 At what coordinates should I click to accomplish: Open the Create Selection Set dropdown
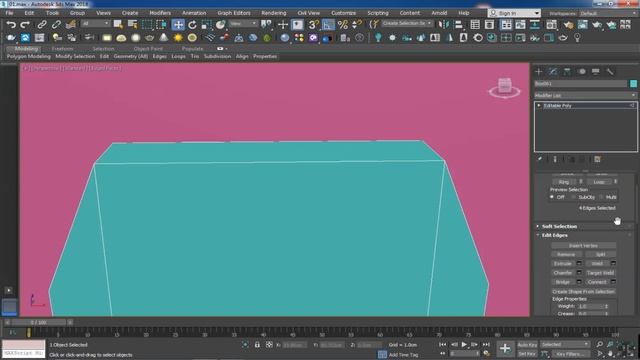tap(407, 24)
